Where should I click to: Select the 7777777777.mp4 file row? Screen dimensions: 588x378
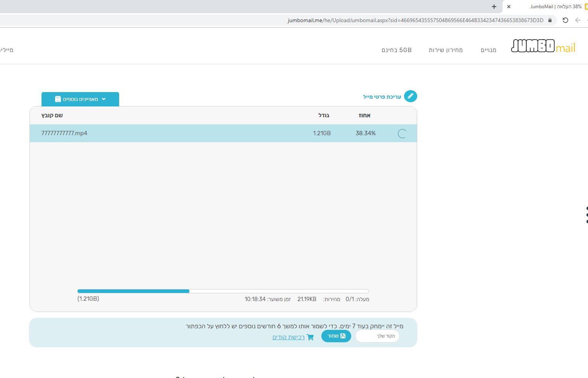(194, 133)
